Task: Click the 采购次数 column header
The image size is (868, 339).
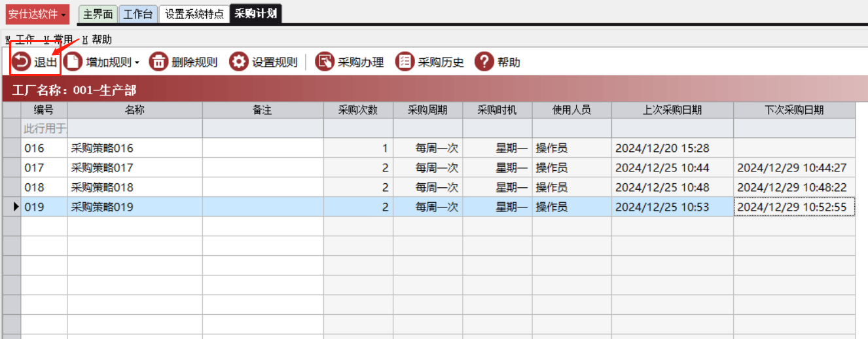Action: (358, 110)
